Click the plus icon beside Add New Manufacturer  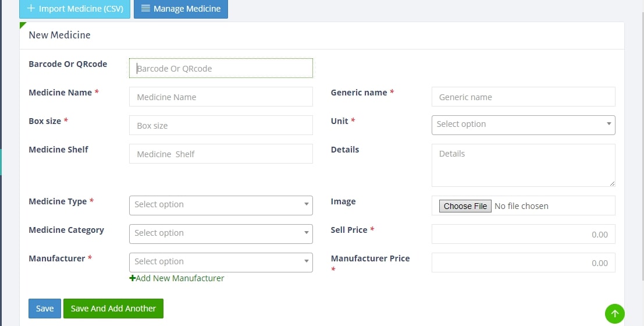pos(132,278)
